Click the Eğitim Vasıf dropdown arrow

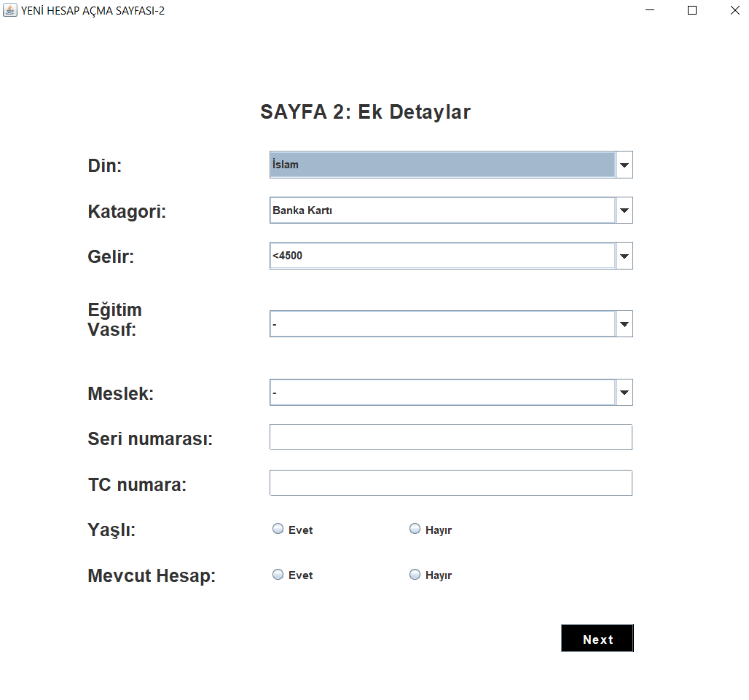(624, 323)
